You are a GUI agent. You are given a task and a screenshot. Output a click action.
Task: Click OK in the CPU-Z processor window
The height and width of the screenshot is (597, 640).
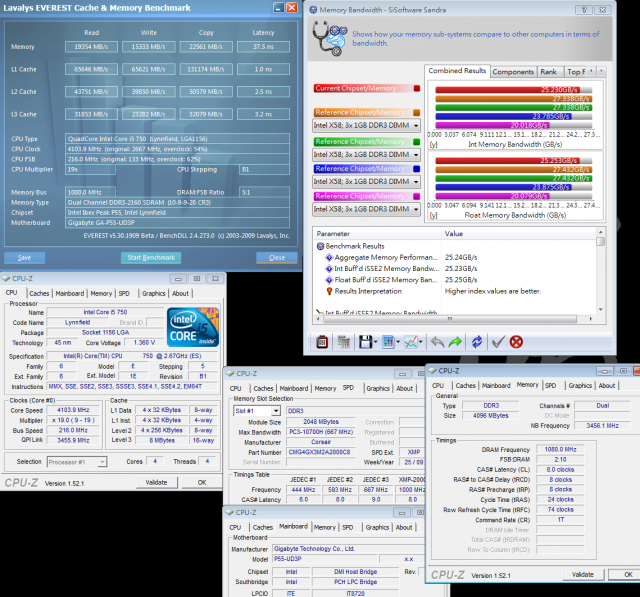tap(202, 482)
